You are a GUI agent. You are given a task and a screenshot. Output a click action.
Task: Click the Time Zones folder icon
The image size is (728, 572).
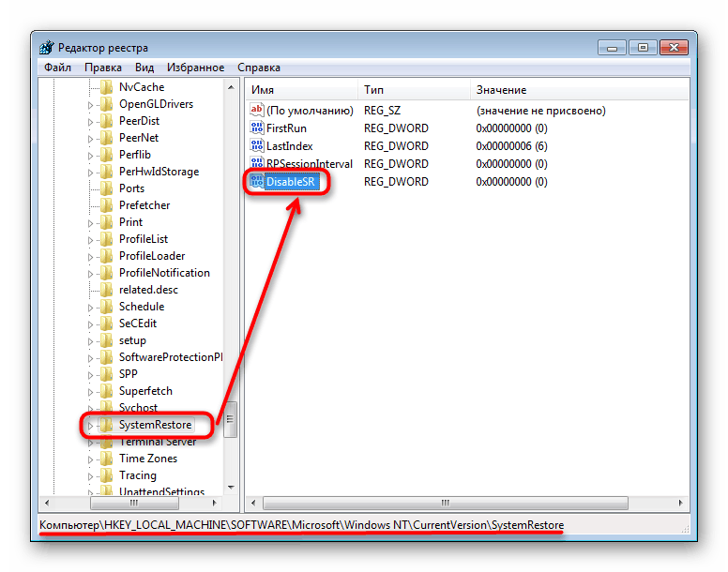[x=107, y=459]
